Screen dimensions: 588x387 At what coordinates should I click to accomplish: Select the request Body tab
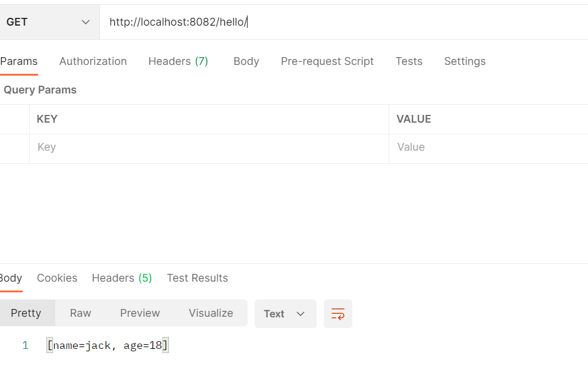coord(246,61)
